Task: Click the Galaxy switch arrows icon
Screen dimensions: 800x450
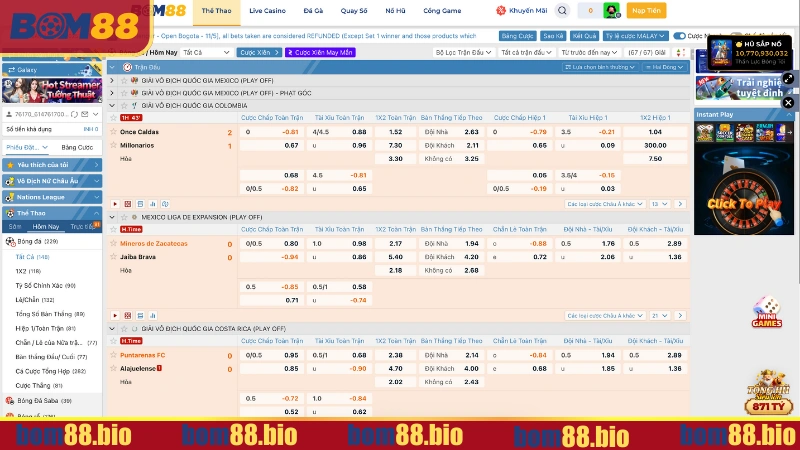Action: pyautogui.click(x=11, y=70)
